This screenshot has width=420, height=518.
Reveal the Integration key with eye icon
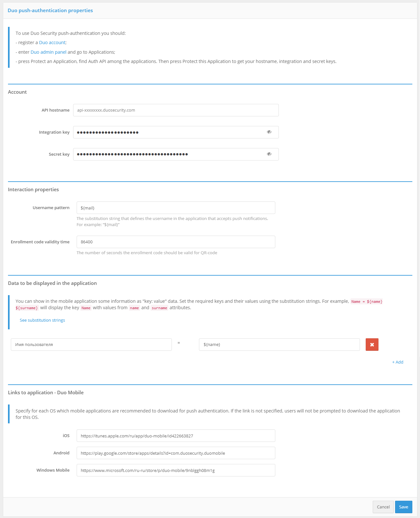pos(269,132)
